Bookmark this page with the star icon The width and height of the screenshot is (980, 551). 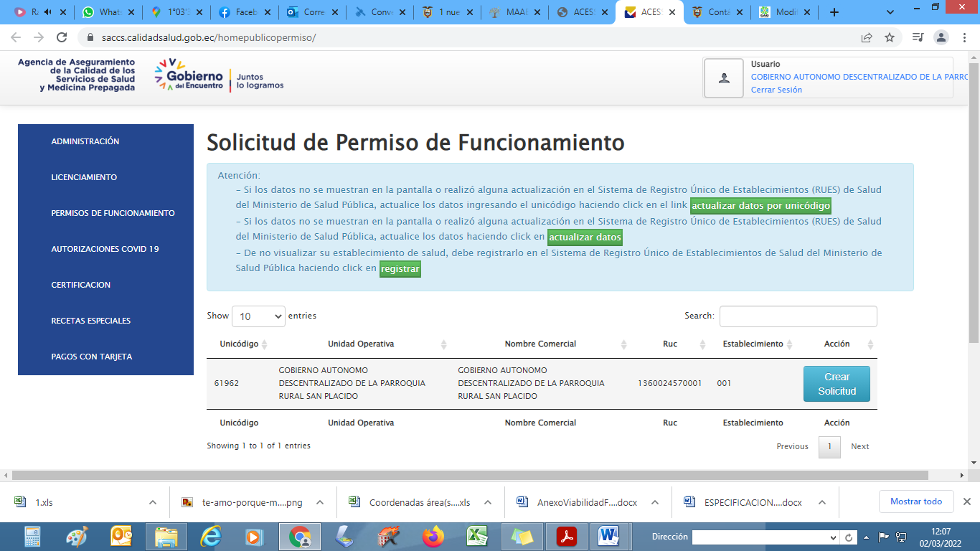tap(890, 37)
